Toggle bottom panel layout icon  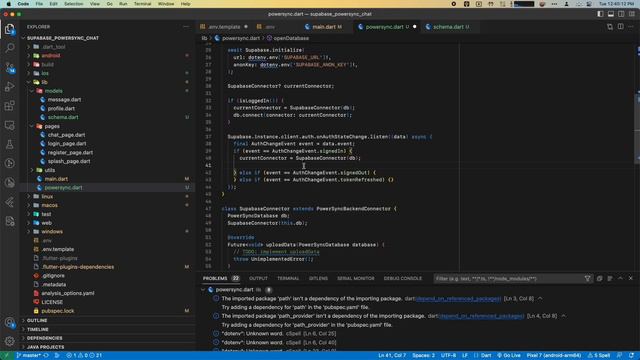pos(611,14)
